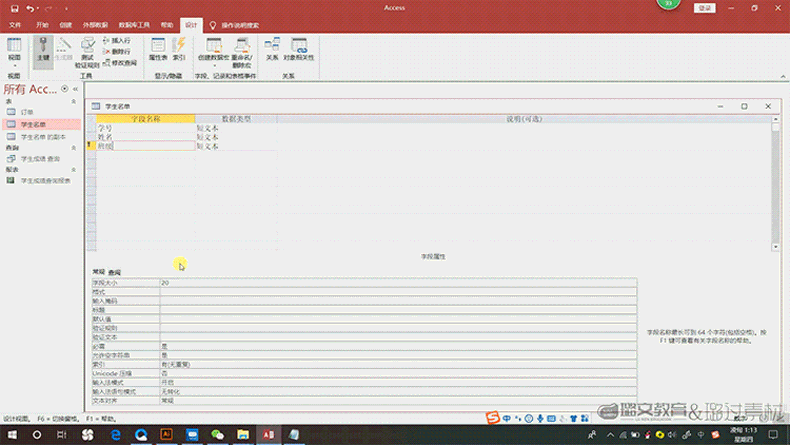Viewport: 790px width, 445px height.
Task: Click the Design (设计) ribbon tab
Action: 191,25
